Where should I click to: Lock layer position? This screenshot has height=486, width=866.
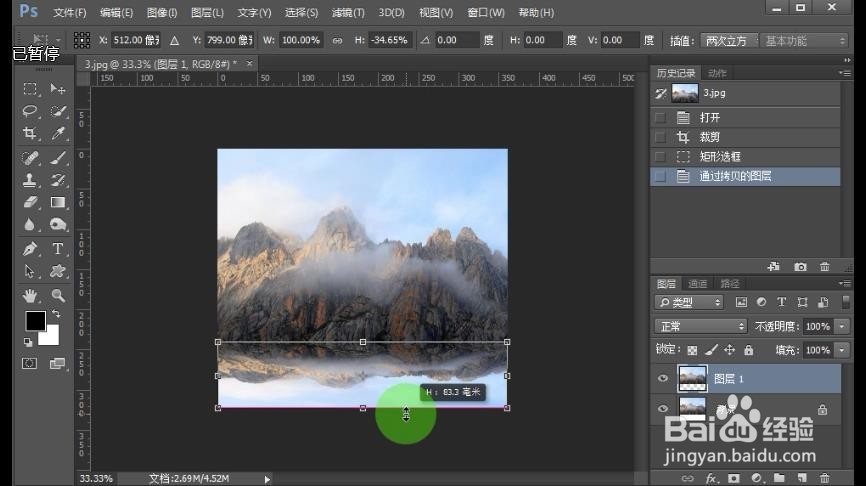coord(730,350)
